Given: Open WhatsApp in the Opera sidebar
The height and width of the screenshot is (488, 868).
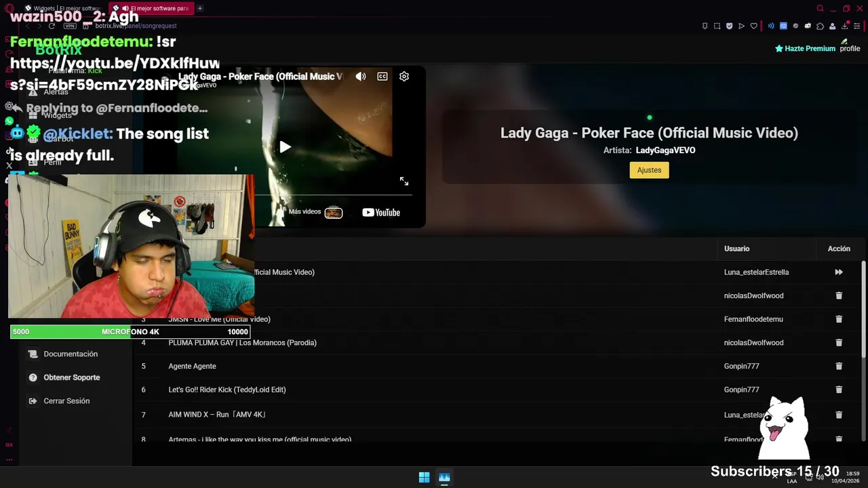Looking at the screenshot, I should (9, 121).
